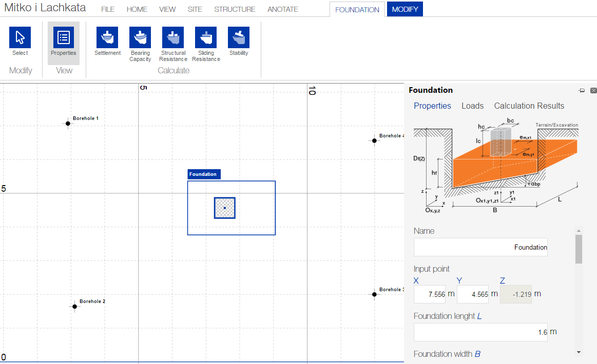597x364 pixels.
Task: Open the HOME ribbon tab
Action: click(x=137, y=10)
